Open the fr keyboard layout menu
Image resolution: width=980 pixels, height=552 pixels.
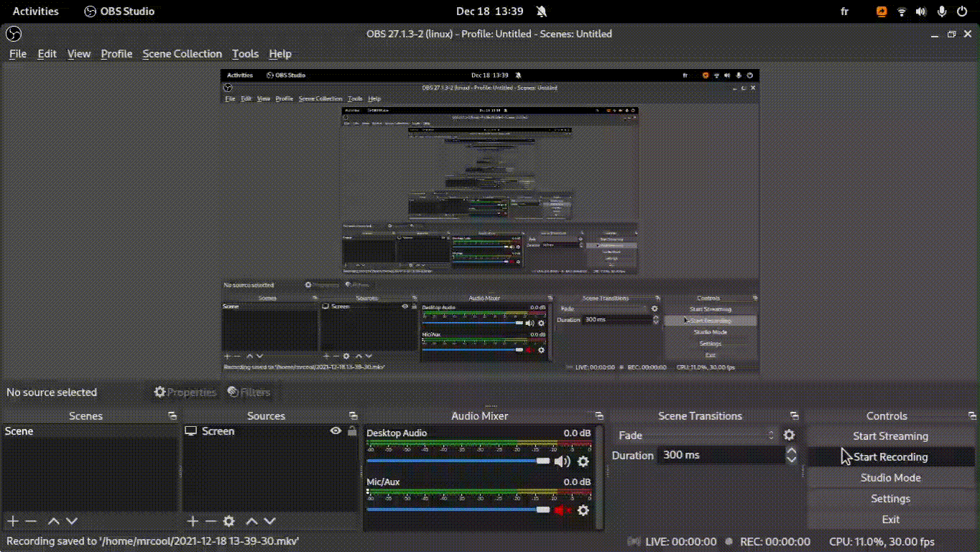844,11
